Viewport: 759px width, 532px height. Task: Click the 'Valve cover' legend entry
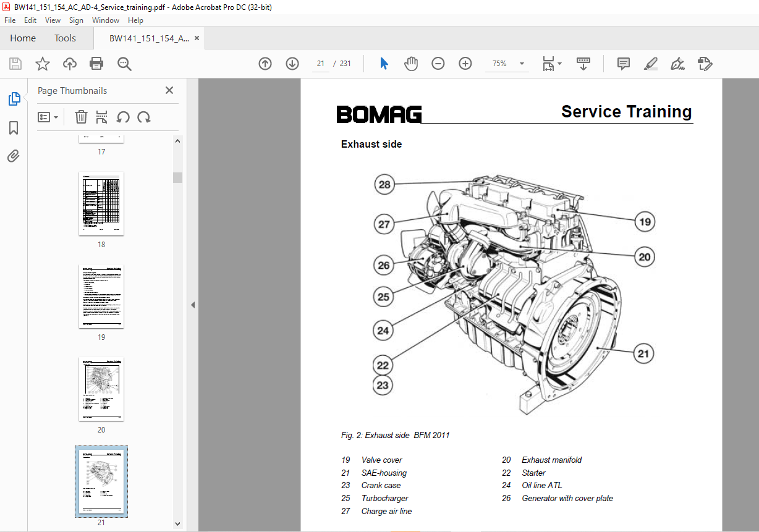click(381, 460)
